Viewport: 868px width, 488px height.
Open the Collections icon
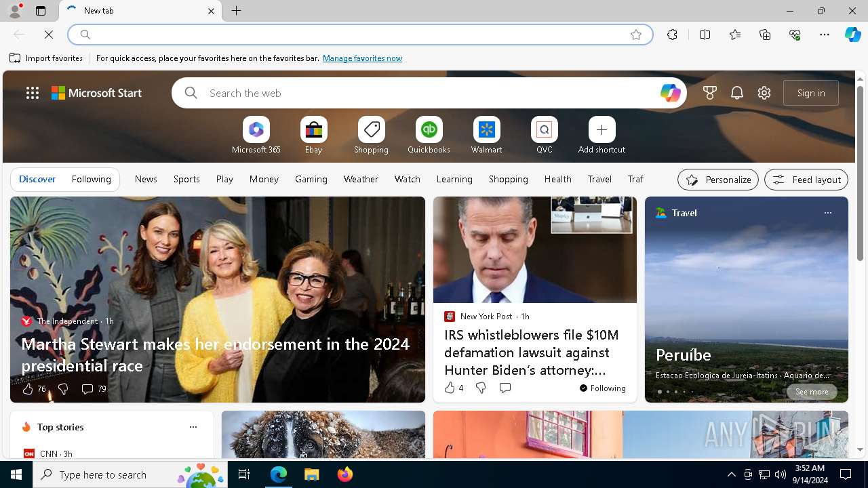click(x=765, y=35)
